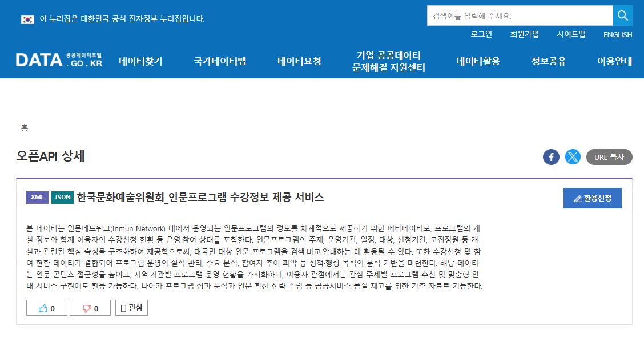Expand the 국가데이터맵 menu
The height and width of the screenshot is (342, 644).
(x=220, y=61)
